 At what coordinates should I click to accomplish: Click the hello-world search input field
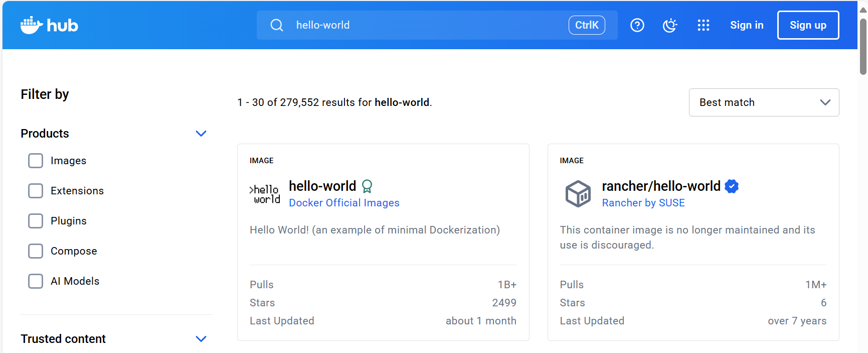[426, 25]
